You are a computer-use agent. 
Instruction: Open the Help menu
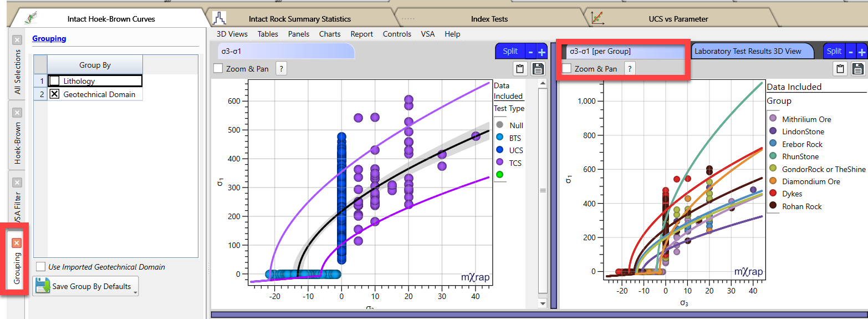(x=452, y=34)
